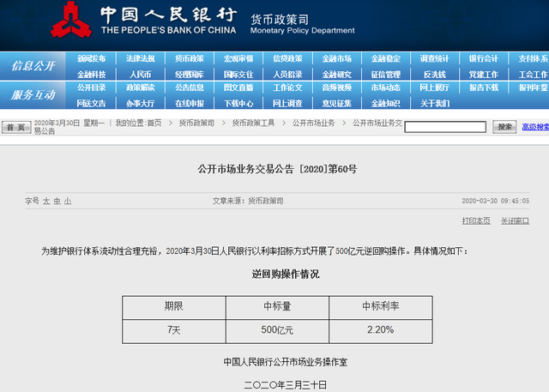Select 音频视频 navigation item

[336, 87]
